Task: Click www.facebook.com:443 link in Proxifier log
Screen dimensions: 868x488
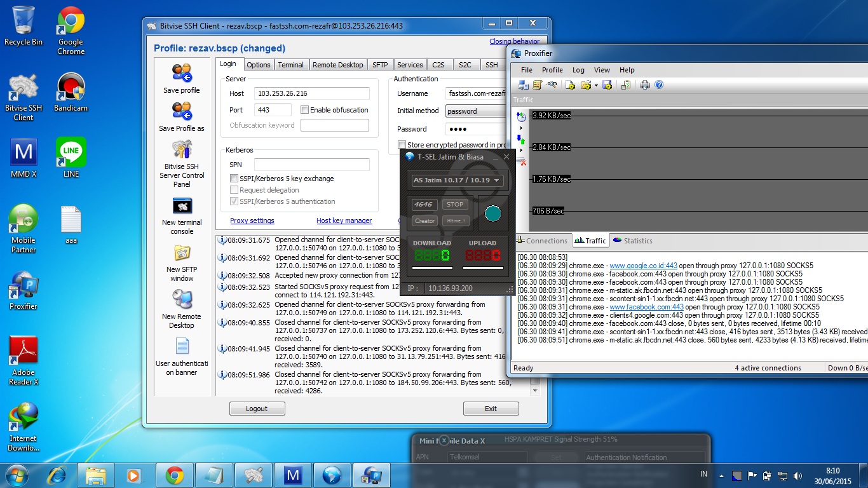Action: point(647,307)
